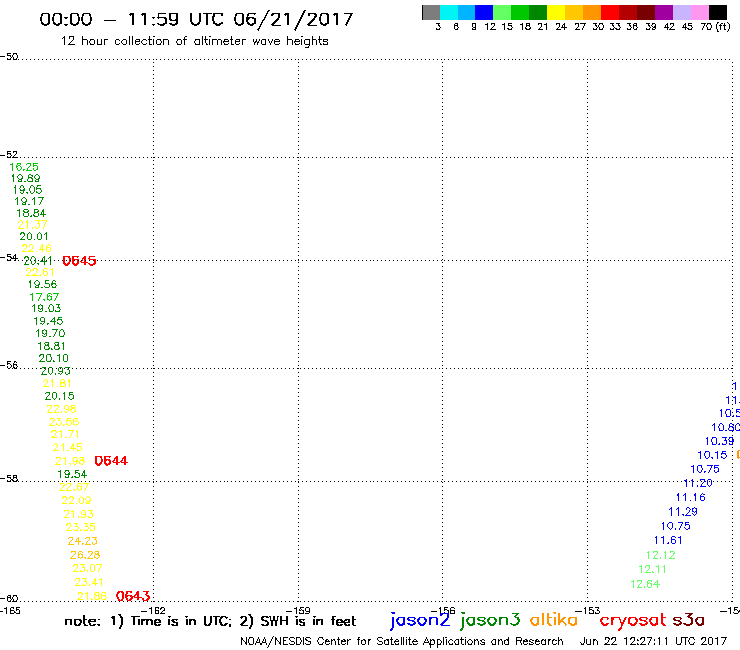The height and width of the screenshot is (650, 740).
Task: Click the orange 26.28 wave height value
Action: pos(85,555)
